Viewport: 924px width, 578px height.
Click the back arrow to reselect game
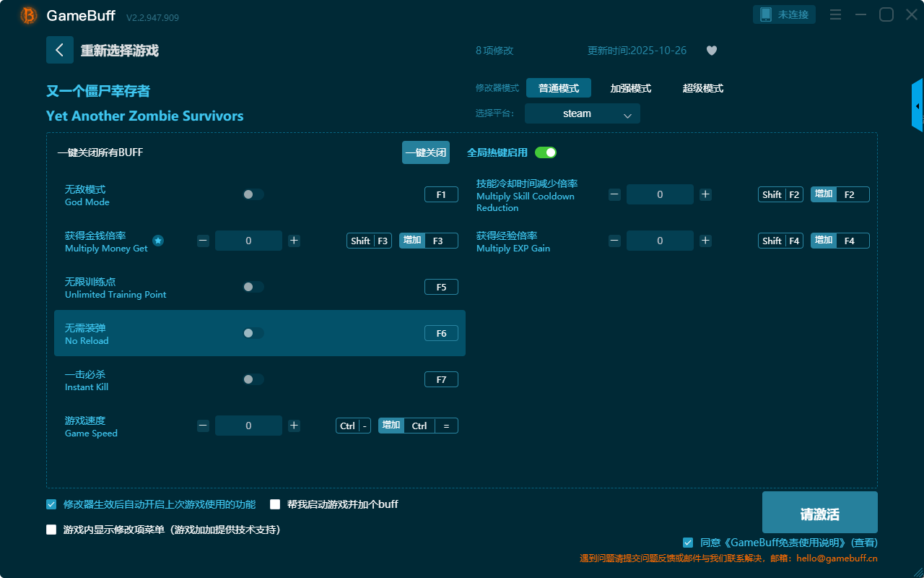click(60, 50)
